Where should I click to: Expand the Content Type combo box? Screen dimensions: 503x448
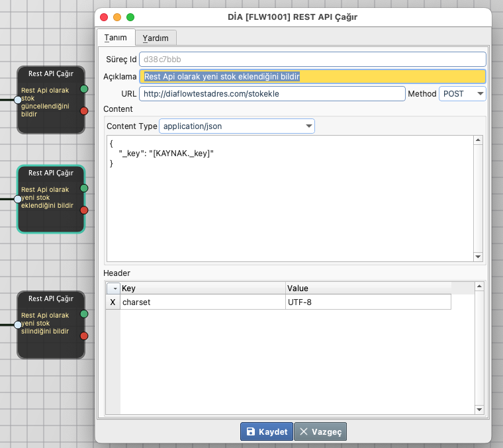tap(308, 126)
